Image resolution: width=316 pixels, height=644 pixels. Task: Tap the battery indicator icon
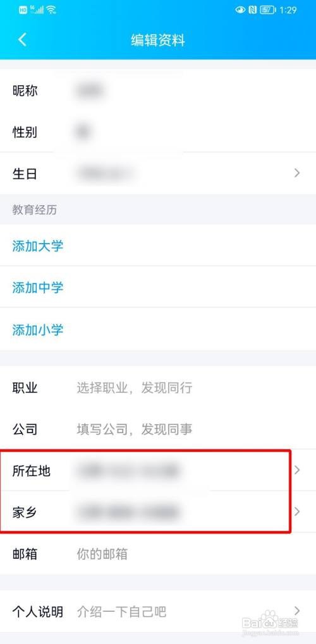pos(268,10)
